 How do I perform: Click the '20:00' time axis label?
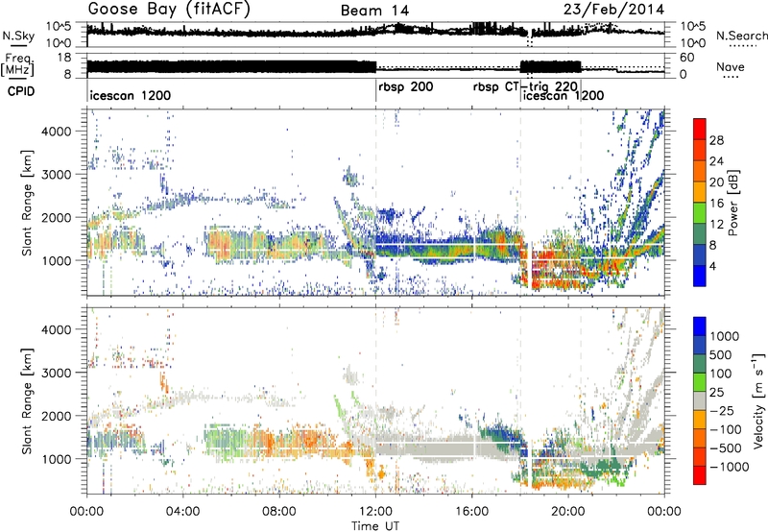(568, 512)
